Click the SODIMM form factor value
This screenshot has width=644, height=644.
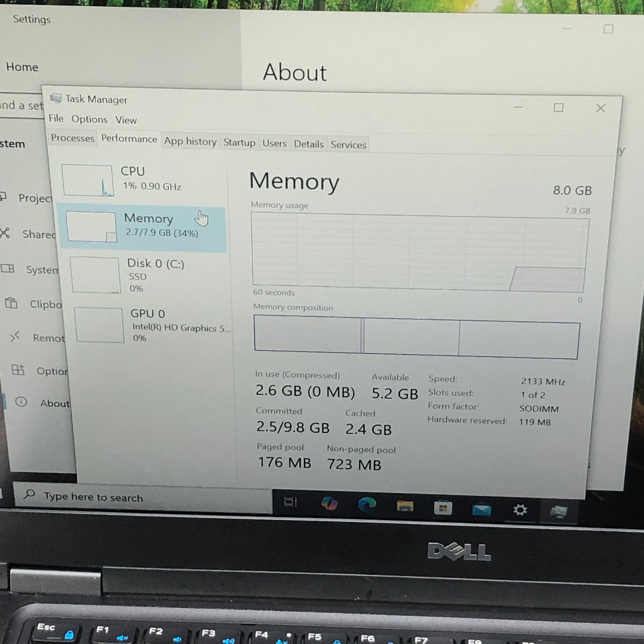click(x=539, y=409)
